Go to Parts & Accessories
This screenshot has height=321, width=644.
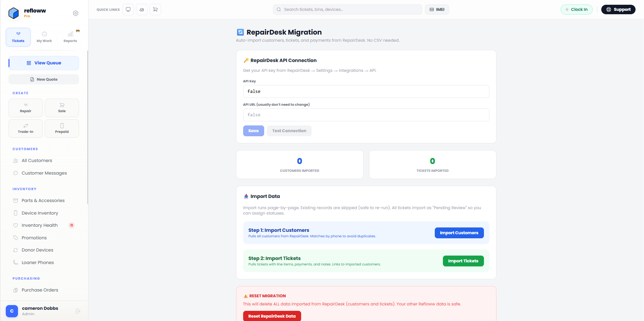coord(44,201)
